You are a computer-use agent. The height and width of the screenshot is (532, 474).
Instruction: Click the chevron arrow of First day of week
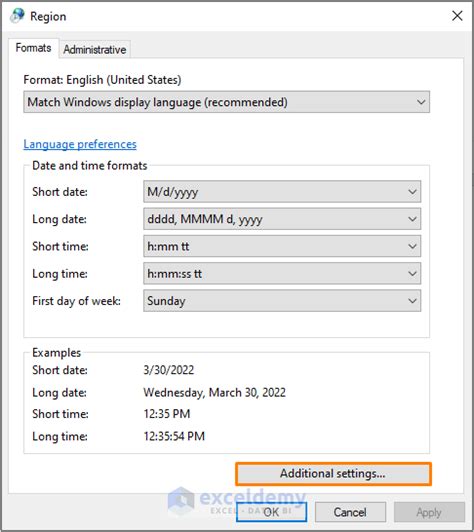coord(412,301)
